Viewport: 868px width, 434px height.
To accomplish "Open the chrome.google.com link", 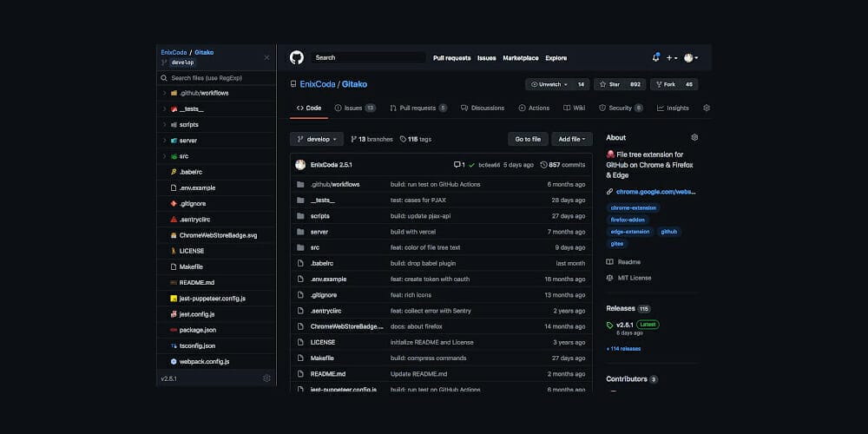I will tap(655, 192).
